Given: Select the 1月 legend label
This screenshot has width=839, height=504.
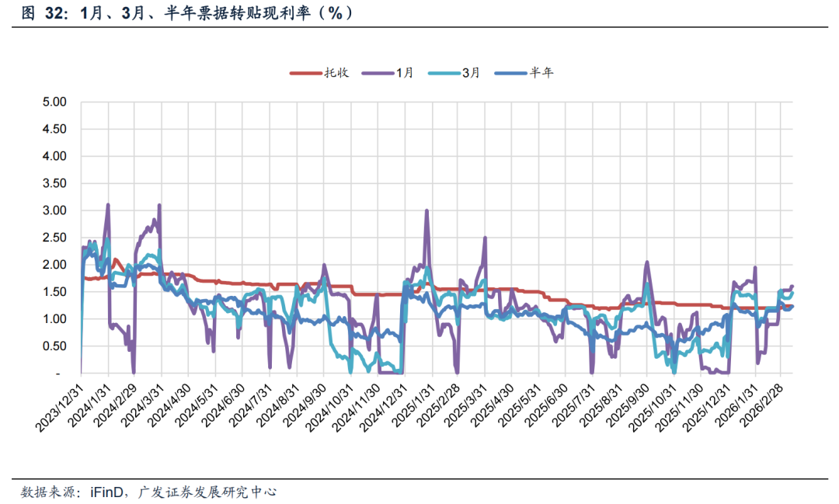Looking at the screenshot, I should click(405, 73).
